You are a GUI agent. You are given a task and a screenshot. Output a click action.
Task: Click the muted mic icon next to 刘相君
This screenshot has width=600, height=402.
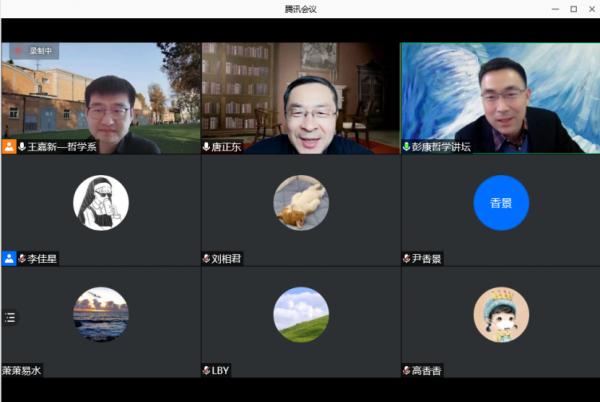207,258
